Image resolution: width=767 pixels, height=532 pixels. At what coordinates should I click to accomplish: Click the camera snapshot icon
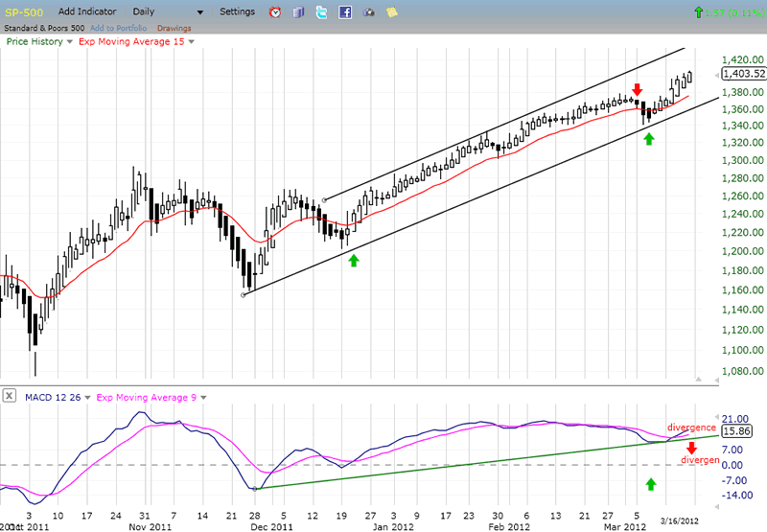(369, 12)
